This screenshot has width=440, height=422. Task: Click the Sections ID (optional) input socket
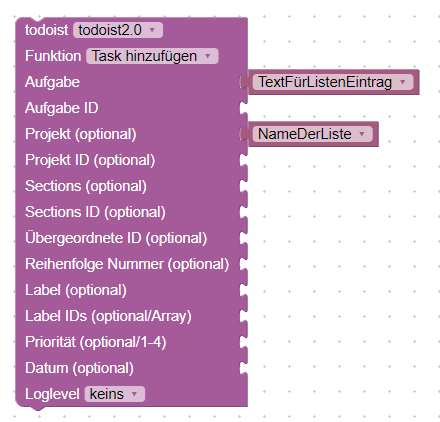(244, 212)
